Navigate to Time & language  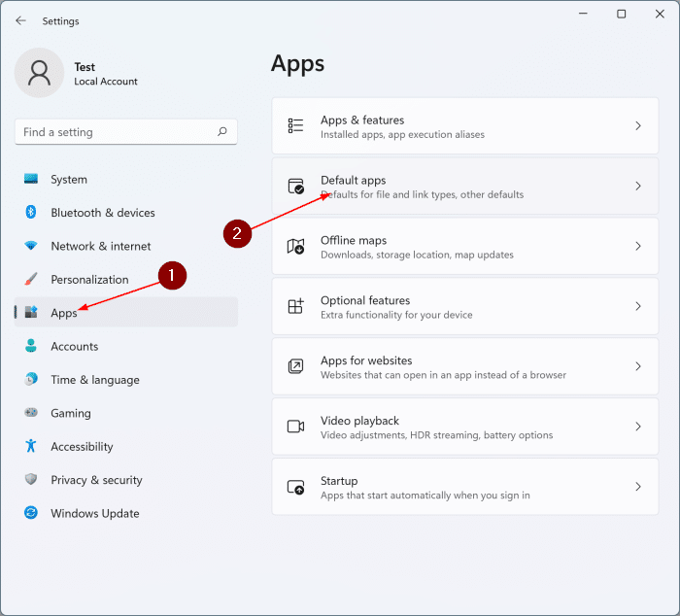coord(126,379)
